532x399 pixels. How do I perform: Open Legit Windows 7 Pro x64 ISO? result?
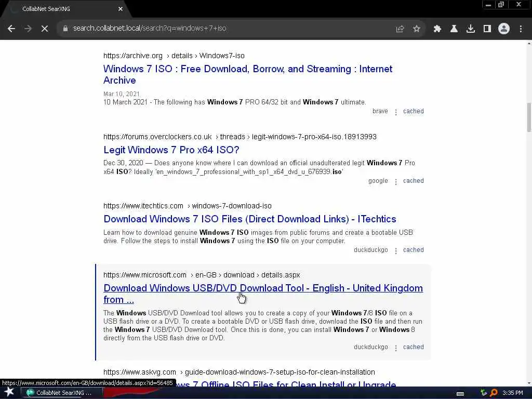pyautogui.click(x=171, y=150)
